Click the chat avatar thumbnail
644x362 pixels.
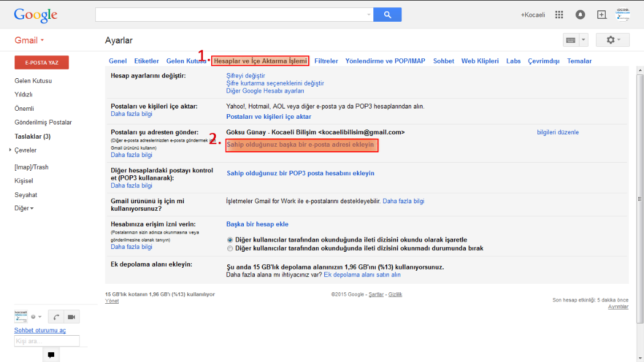point(21,316)
